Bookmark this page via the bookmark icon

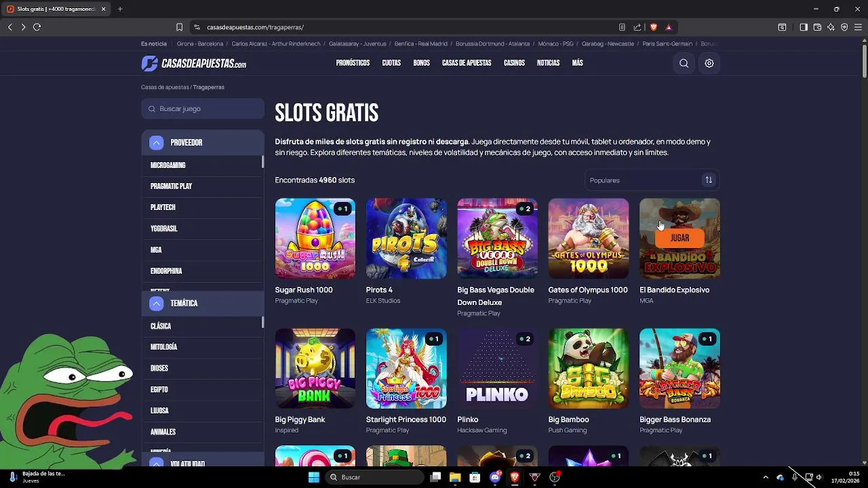coord(179,27)
